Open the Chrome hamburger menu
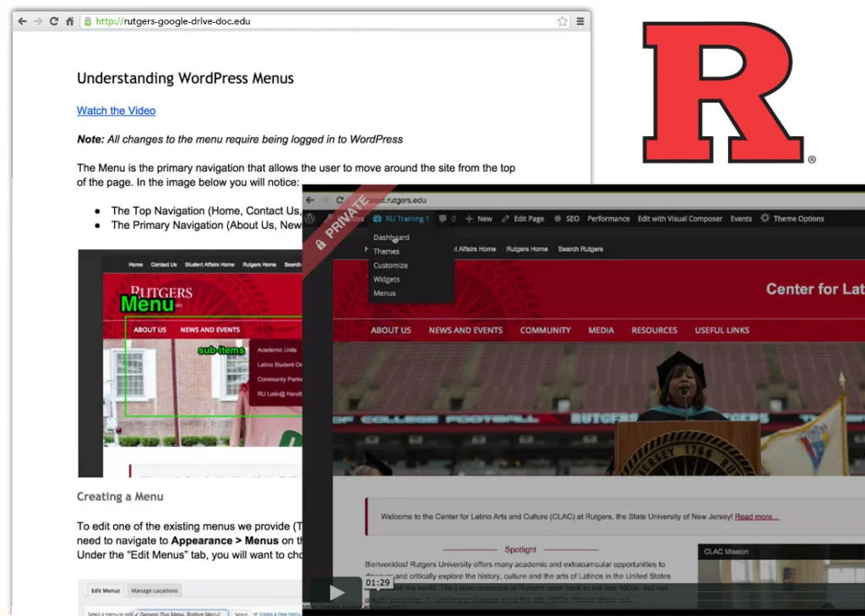 [x=580, y=21]
